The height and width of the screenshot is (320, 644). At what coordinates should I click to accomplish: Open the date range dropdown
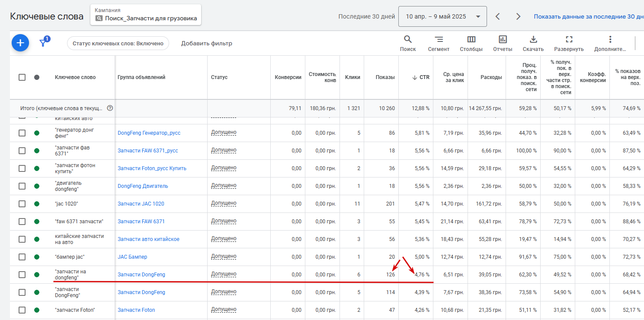coord(442,16)
